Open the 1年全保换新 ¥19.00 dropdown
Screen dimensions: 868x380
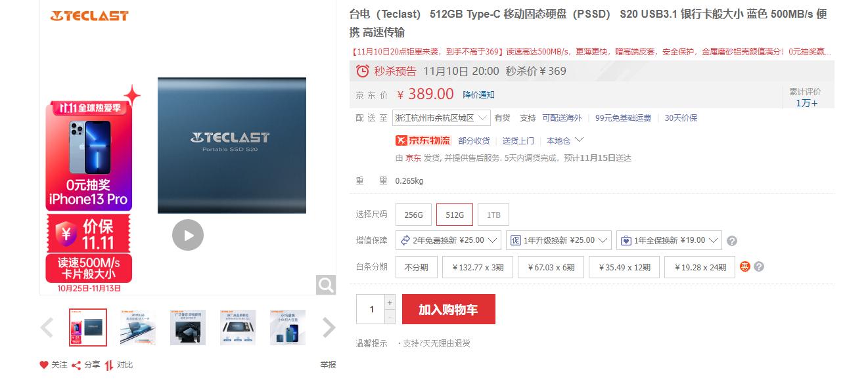pos(669,240)
